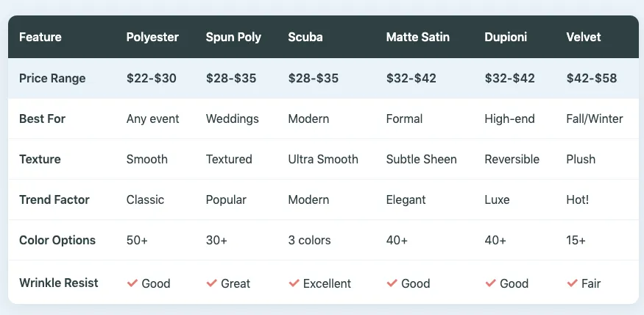Click the checkmark beside Dupioni's Good rating
This screenshot has height=315, width=644.
coord(491,283)
